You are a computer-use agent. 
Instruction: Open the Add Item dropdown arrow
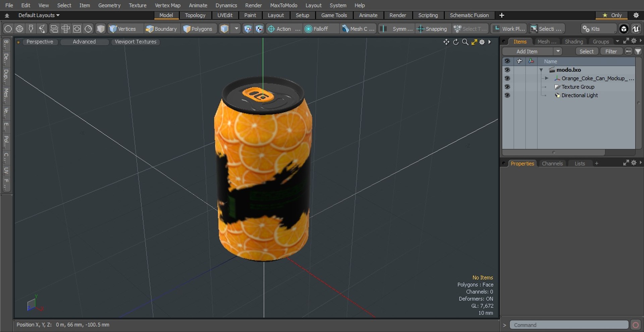pos(558,51)
